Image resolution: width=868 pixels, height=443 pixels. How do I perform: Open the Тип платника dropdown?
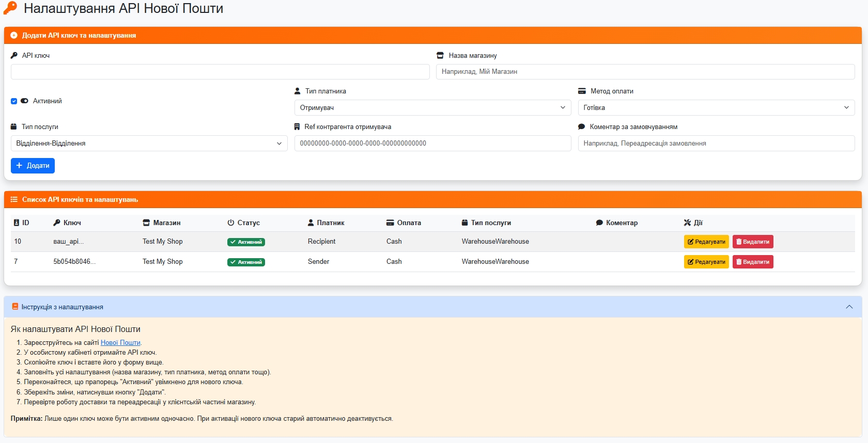432,107
